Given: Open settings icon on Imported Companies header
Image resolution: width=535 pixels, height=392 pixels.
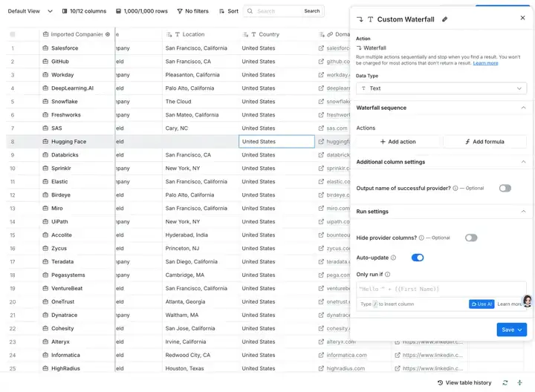Looking at the screenshot, I should pyautogui.click(x=108, y=34).
